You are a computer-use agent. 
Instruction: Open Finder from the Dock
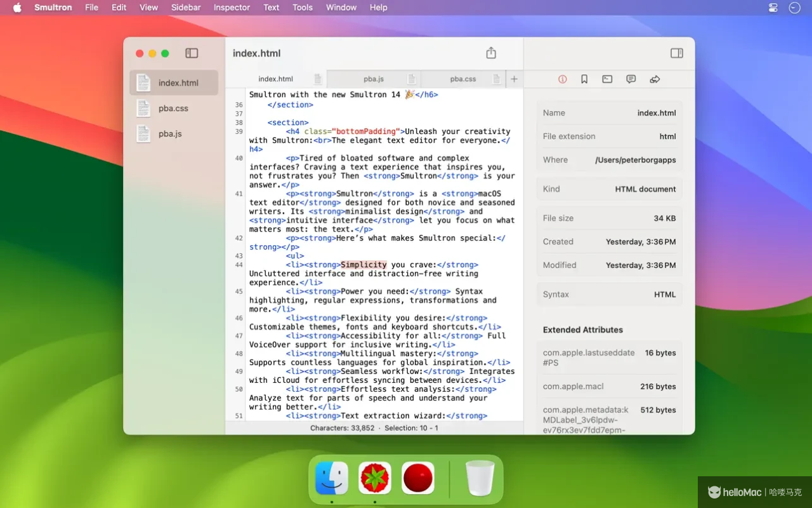point(332,478)
